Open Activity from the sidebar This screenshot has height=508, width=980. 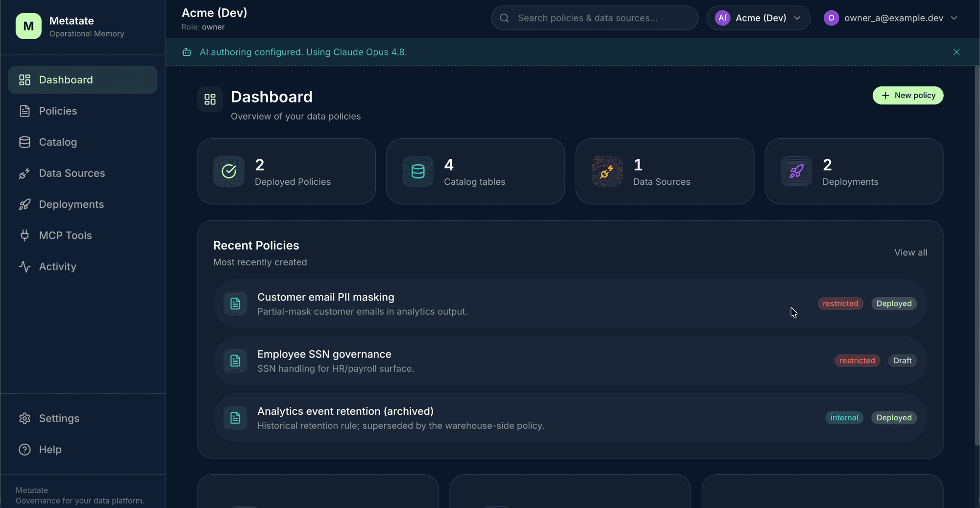pyautogui.click(x=82, y=267)
